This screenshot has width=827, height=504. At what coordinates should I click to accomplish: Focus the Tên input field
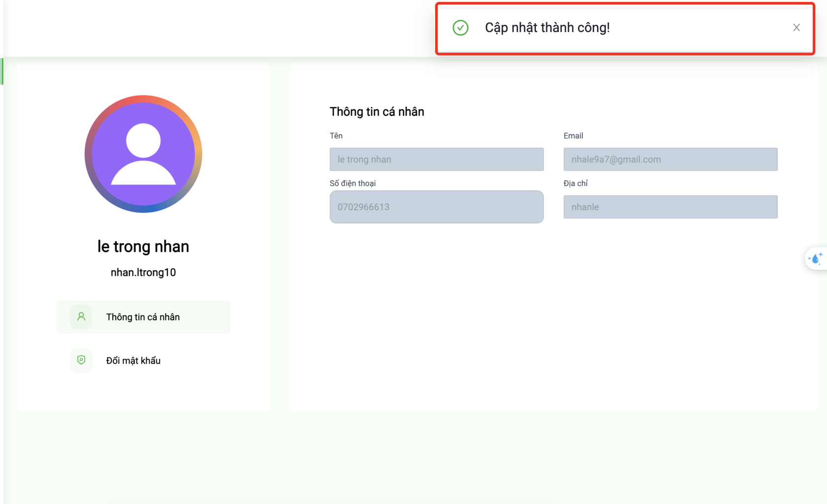(x=437, y=159)
